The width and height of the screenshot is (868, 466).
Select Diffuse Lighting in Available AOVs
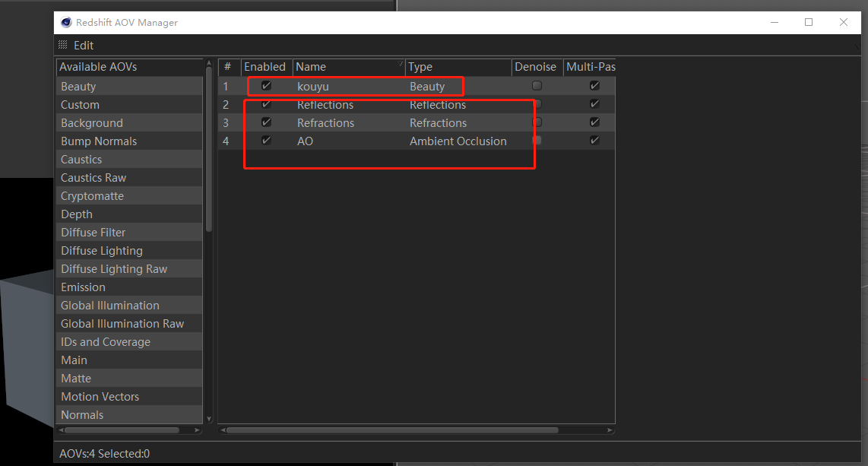(x=129, y=251)
